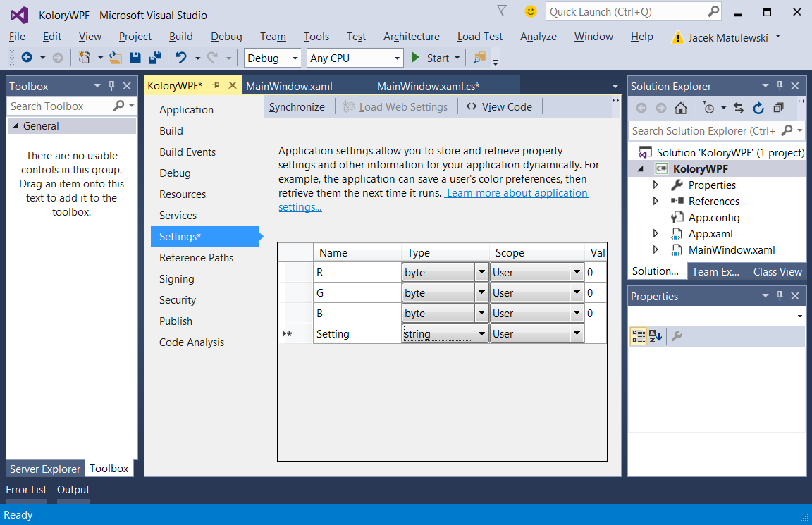Pin the Toolbox panel
The height and width of the screenshot is (525, 812).
[111, 86]
